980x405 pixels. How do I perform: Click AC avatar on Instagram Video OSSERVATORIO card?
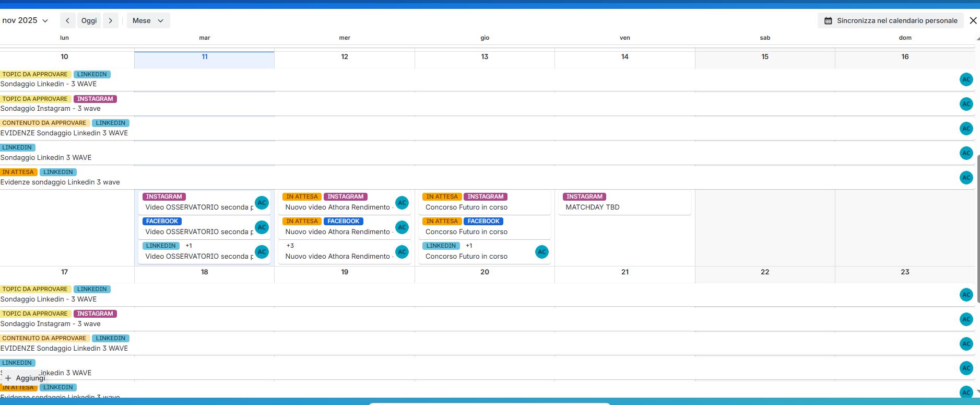pyautogui.click(x=262, y=203)
